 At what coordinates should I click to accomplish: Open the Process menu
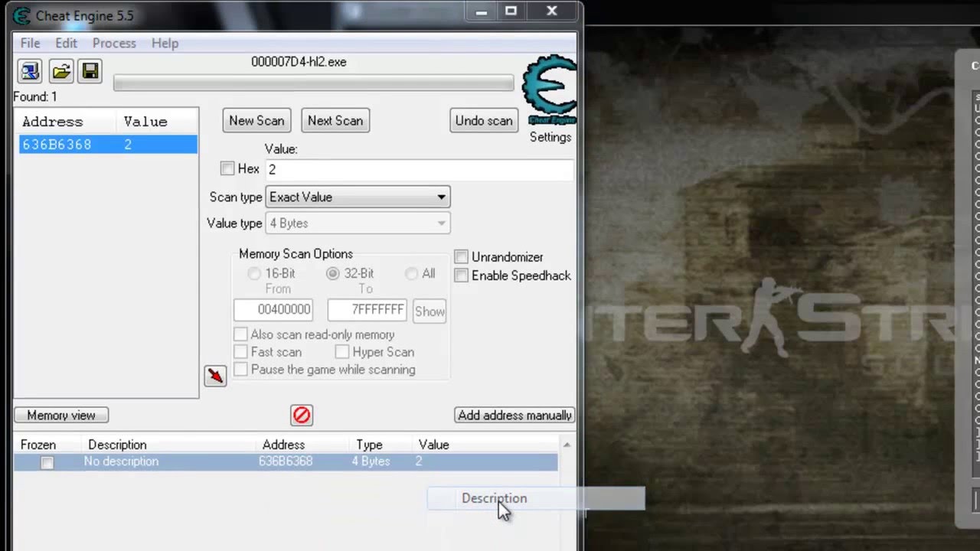(x=114, y=44)
